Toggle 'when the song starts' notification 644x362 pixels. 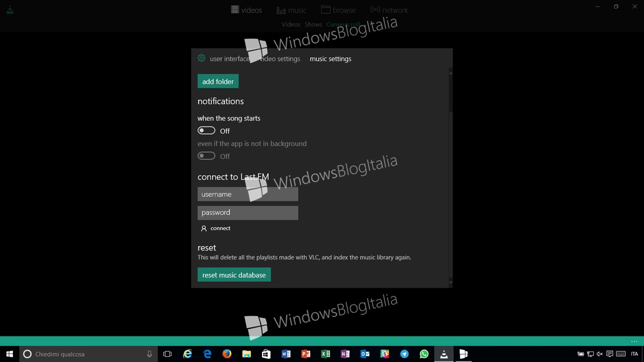(206, 131)
